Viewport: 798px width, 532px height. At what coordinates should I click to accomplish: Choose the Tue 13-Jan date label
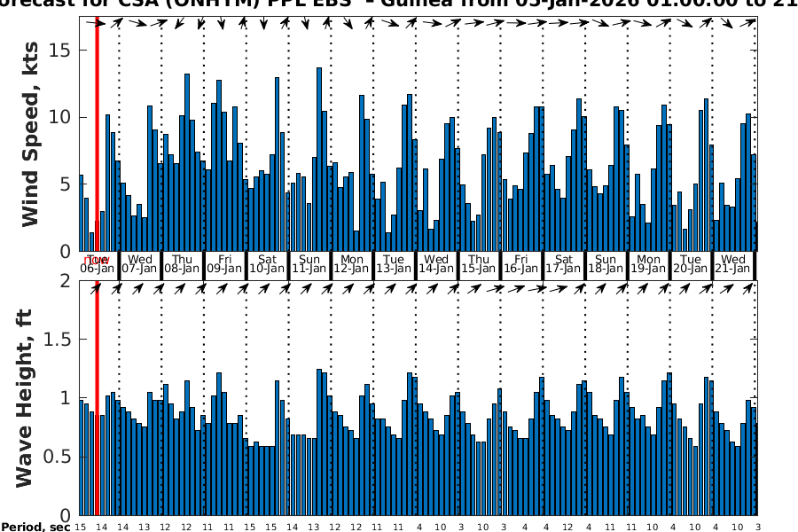point(394,264)
